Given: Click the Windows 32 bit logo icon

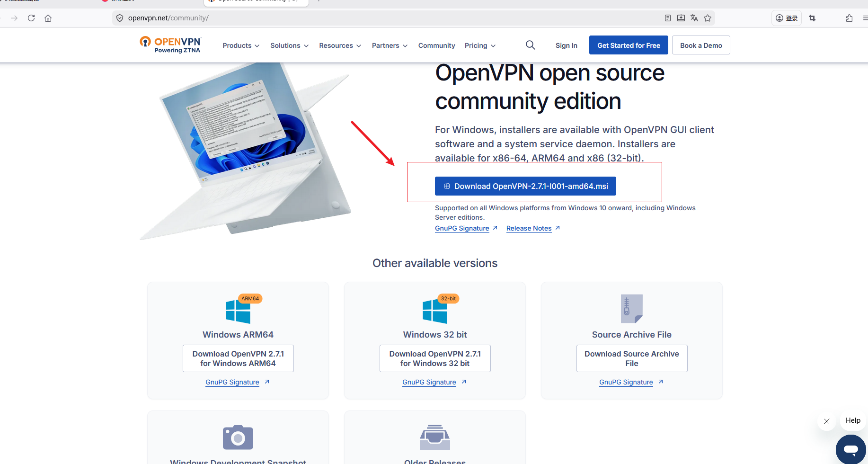Looking at the screenshot, I should click(x=435, y=312).
